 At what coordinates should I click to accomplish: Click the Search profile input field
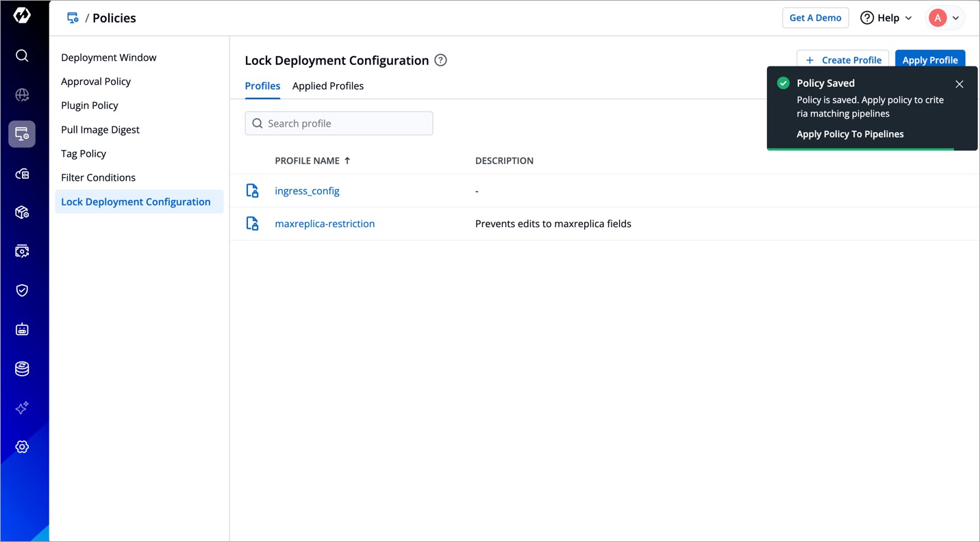pos(339,123)
